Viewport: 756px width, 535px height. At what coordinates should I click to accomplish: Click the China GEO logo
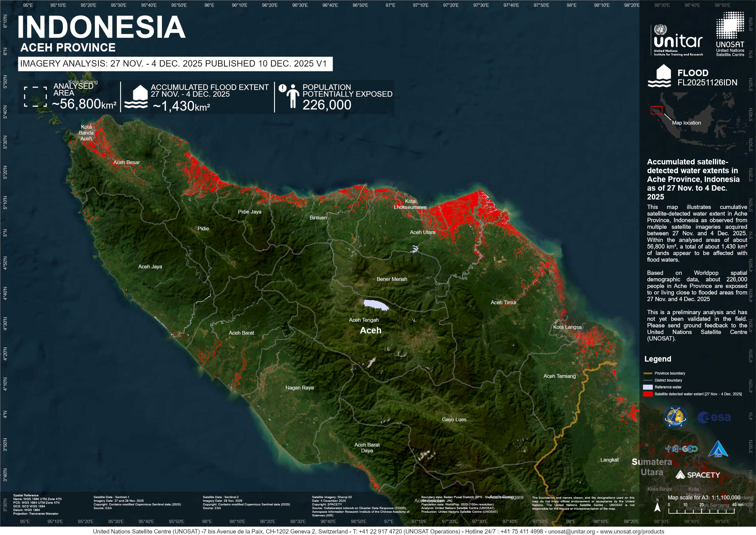pyautogui.click(x=681, y=449)
